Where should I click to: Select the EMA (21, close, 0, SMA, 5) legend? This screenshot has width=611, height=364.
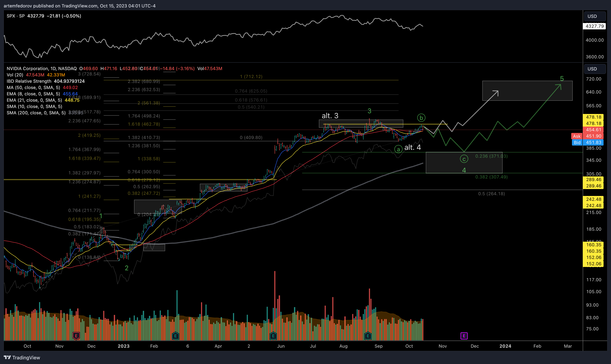point(34,100)
